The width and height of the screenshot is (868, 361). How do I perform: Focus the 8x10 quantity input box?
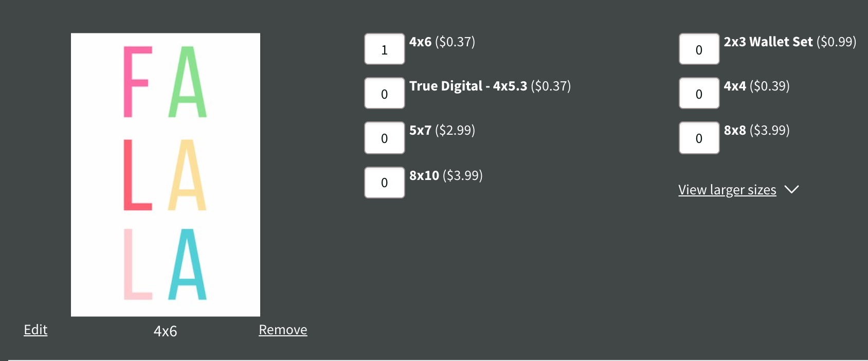click(384, 183)
